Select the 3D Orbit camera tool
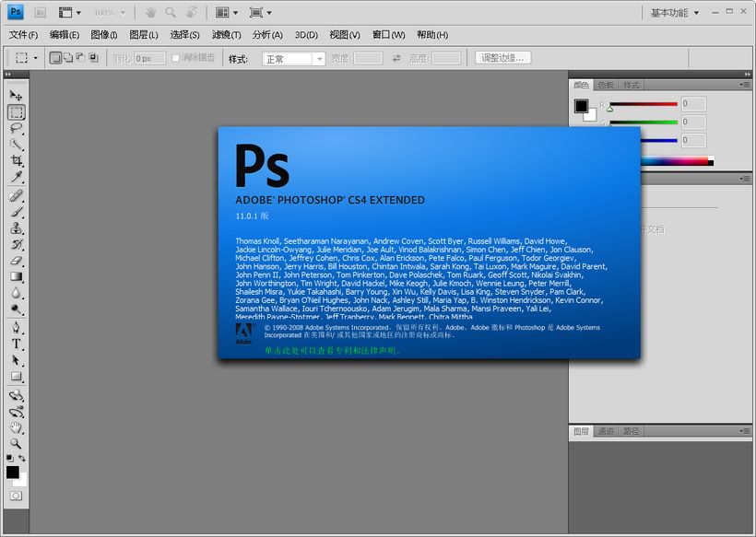The width and height of the screenshot is (756, 537). [x=16, y=412]
